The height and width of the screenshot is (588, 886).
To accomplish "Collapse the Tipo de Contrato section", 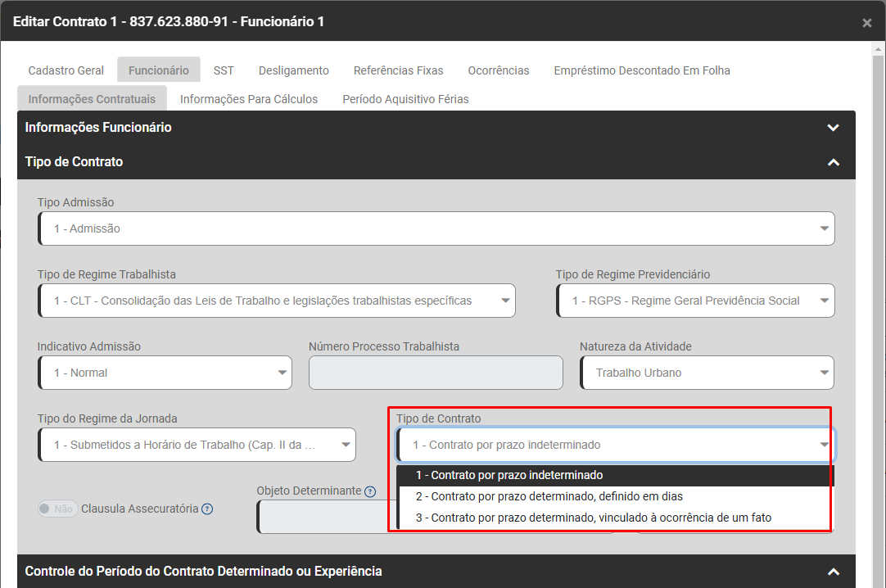I will [833, 162].
